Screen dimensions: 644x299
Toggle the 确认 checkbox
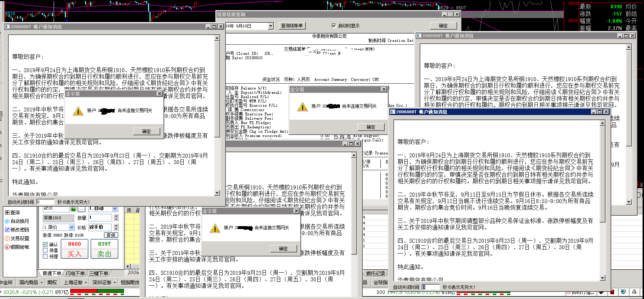45,244
